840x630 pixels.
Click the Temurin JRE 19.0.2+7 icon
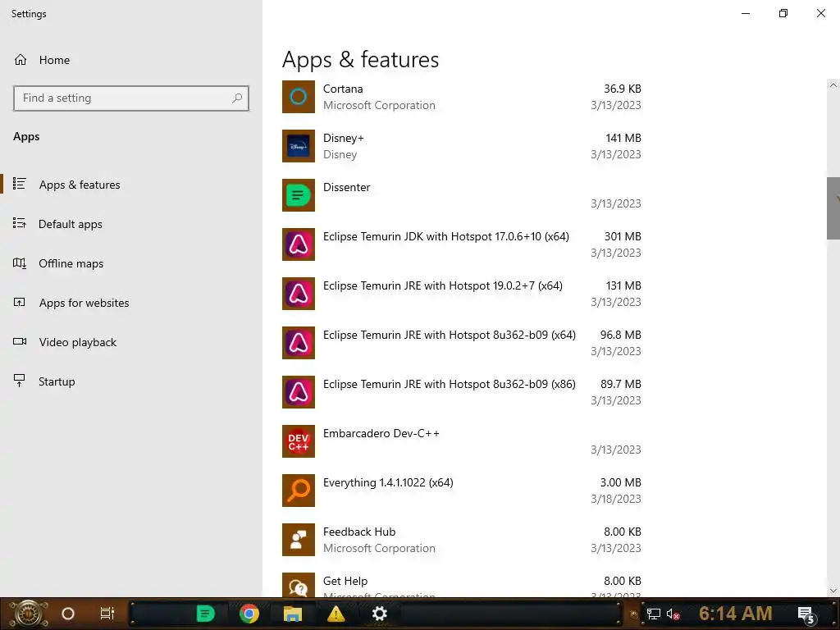pyautogui.click(x=299, y=294)
